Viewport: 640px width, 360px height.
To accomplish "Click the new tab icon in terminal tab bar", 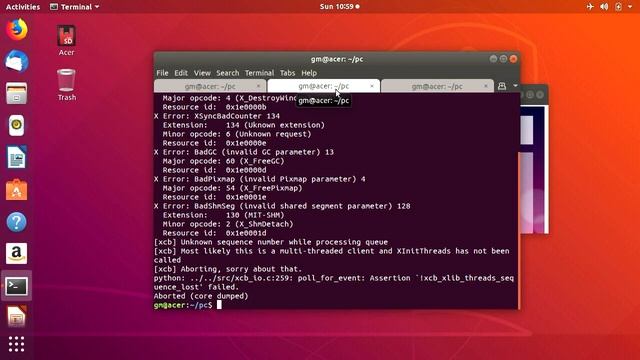I will 502,86.
